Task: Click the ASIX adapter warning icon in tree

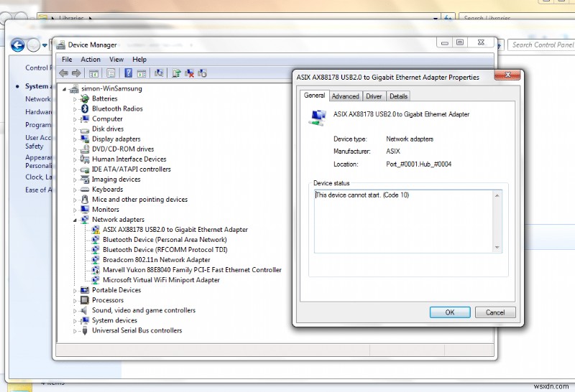Action: pos(96,230)
